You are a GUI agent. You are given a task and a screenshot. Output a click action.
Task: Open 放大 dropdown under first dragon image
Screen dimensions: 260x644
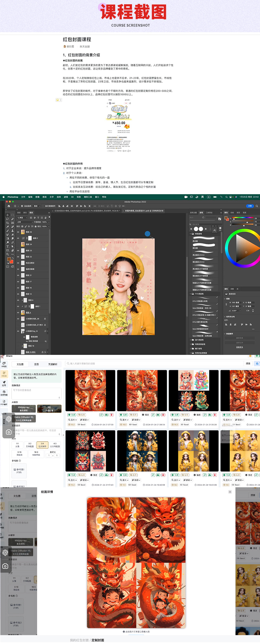pos(73,420)
